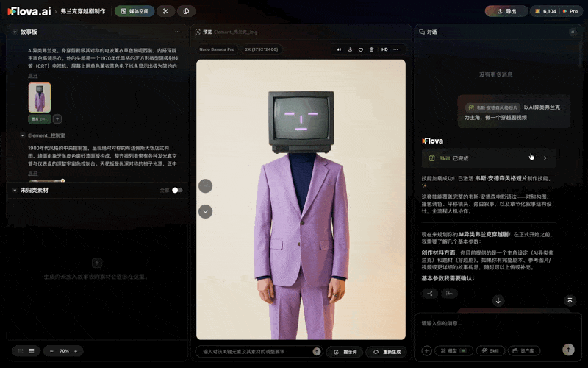
Task: Click the 导出 export button
Action: point(506,11)
